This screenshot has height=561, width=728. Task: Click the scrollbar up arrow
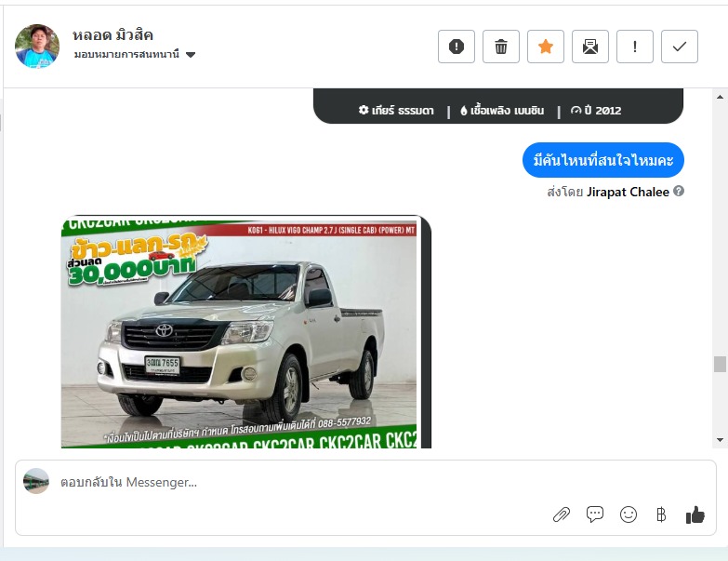tap(720, 97)
